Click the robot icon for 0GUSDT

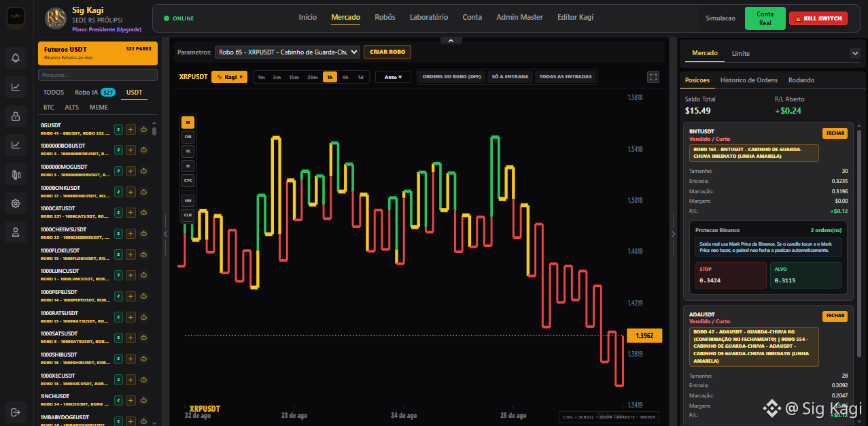coord(144,129)
